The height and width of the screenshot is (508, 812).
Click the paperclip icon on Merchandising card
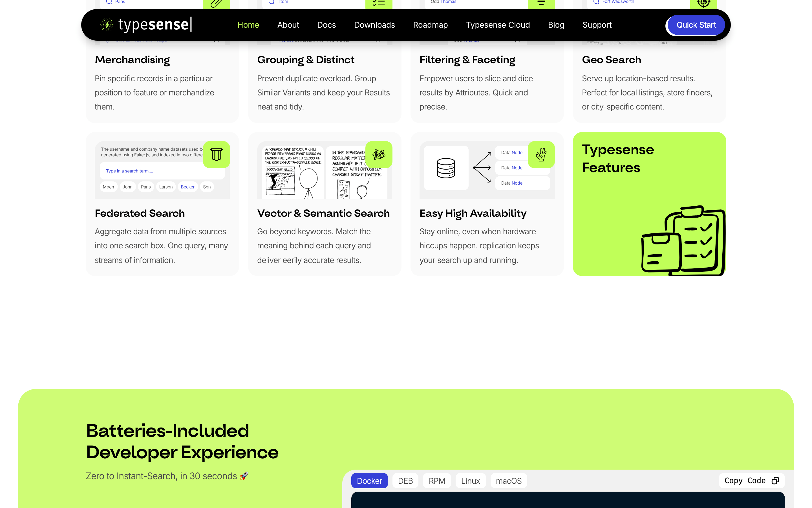point(217,3)
